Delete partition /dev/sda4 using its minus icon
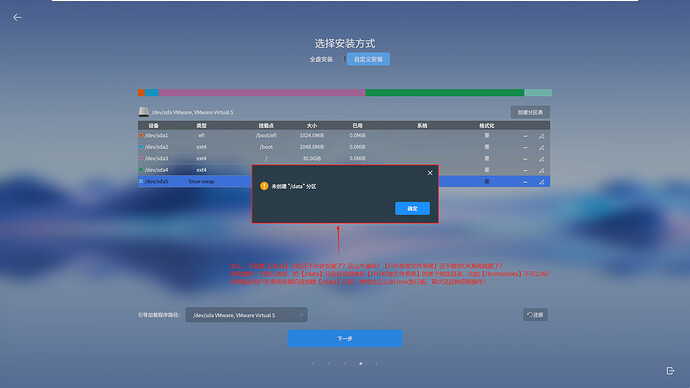The width and height of the screenshot is (690, 388). coord(525,170)
